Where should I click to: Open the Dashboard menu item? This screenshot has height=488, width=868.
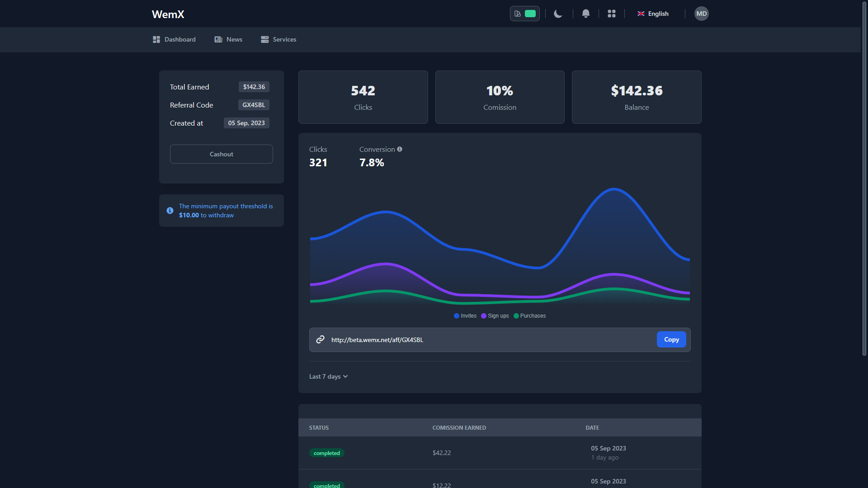pos(174,39)
